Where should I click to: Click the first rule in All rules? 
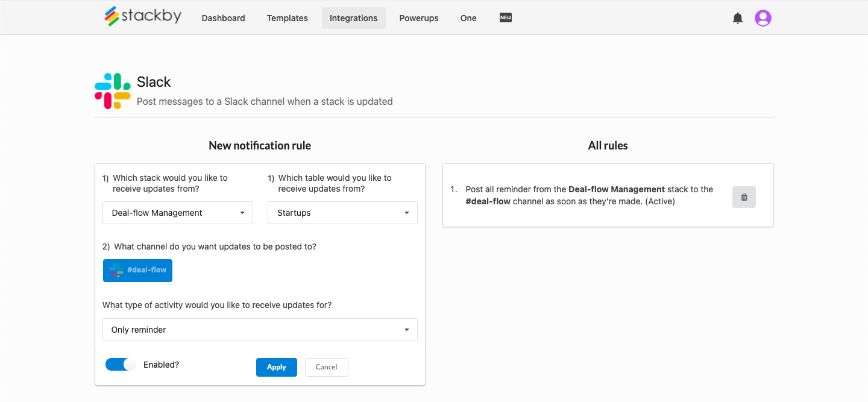point(589,195)
